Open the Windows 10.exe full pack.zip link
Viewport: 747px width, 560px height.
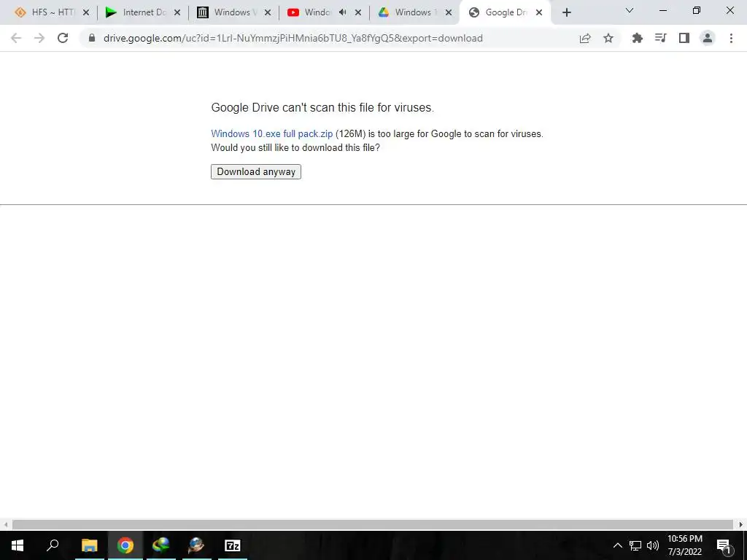point(271,134)
